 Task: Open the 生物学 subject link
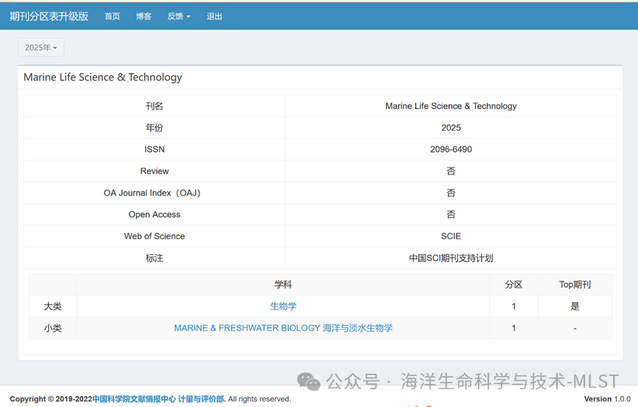[x=283, y=306]
